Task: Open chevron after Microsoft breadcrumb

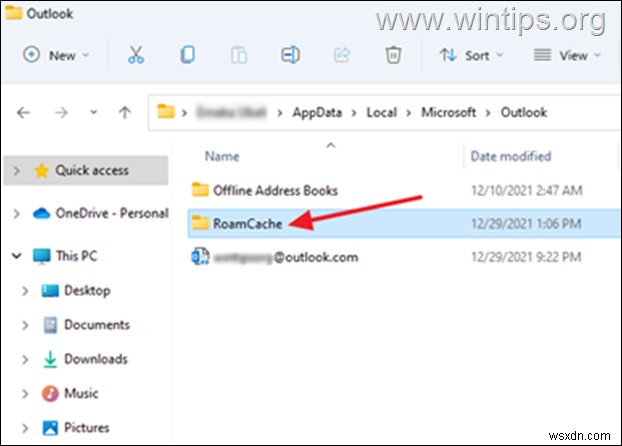Action: pos(488,113)
